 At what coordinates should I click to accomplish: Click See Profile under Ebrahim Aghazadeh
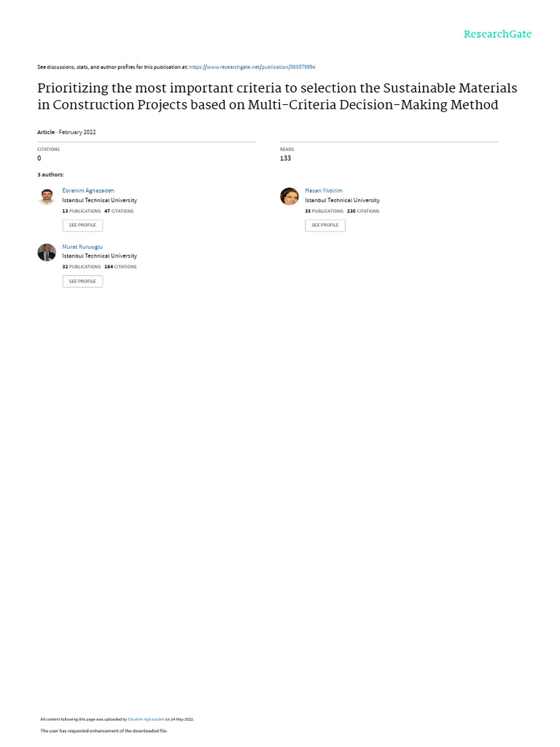point(82,225)
